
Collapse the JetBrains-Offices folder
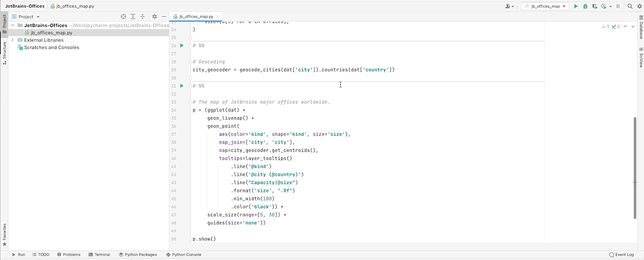[x=13, y=25]
